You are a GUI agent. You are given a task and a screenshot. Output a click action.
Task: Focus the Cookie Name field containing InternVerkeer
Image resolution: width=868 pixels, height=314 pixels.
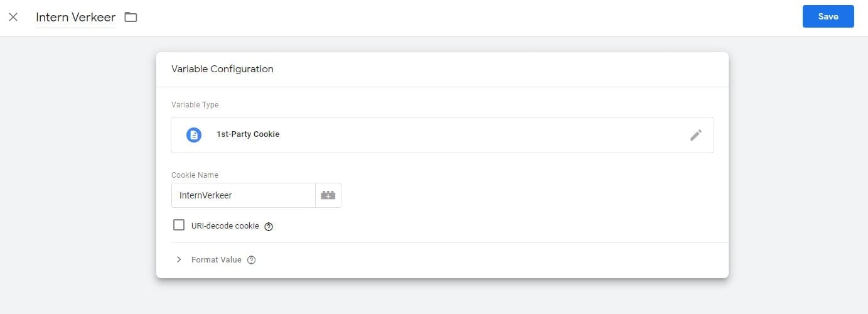pos(243,195)
